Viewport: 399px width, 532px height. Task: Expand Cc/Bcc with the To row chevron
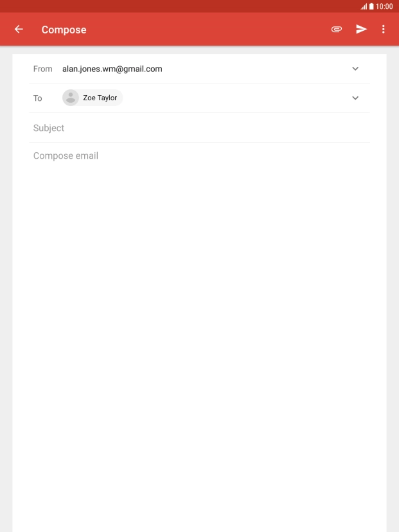(x=355, y=98)
